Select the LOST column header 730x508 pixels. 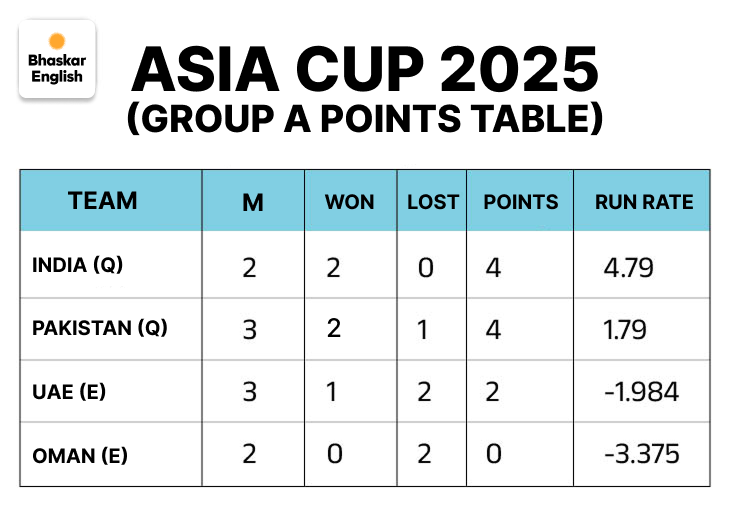(x=433, y=202)
